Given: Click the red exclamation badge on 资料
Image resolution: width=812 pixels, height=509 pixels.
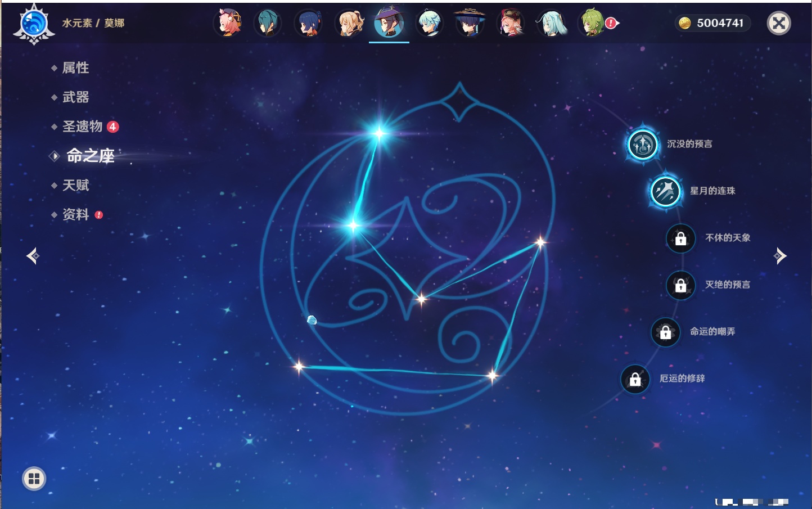Looking at the screenshot, I should tap(99, 215).
